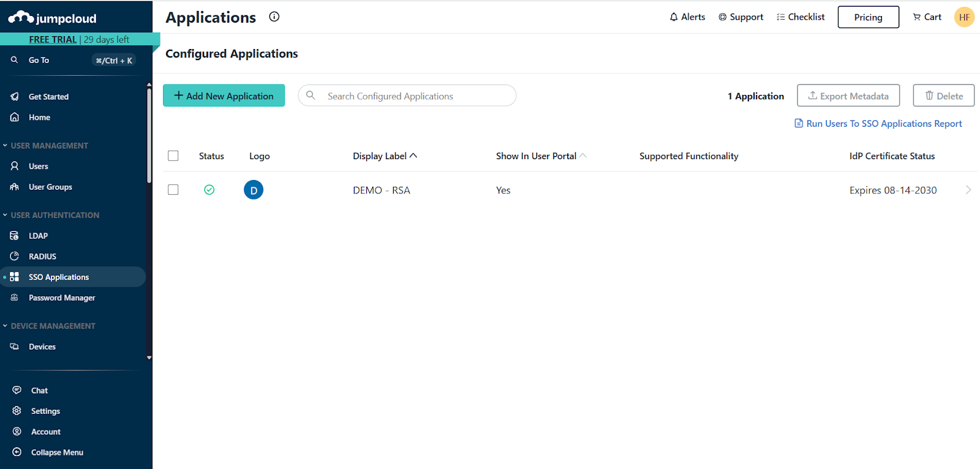Click the sidebar scrollbar thumb
Image resolution: width=980 pixels, height=469 pixels.
coord(149,136)
